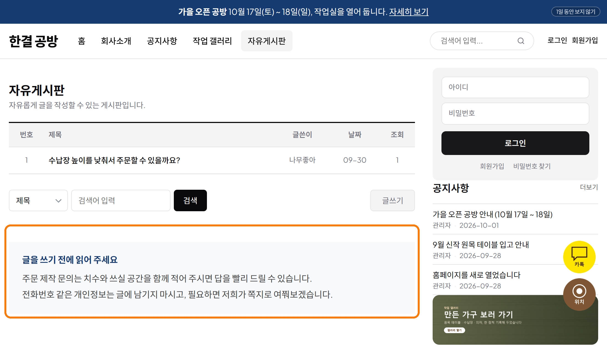Click the 제목 column header in table
Image resolution: width=607 pixels, height=364 pixels.
tap(55, 135)
